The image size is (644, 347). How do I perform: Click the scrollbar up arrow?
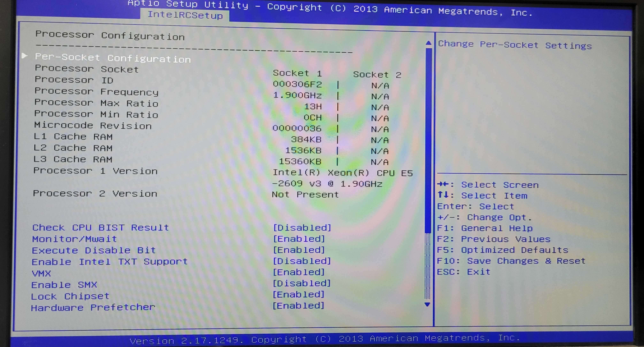coord(428,43)
